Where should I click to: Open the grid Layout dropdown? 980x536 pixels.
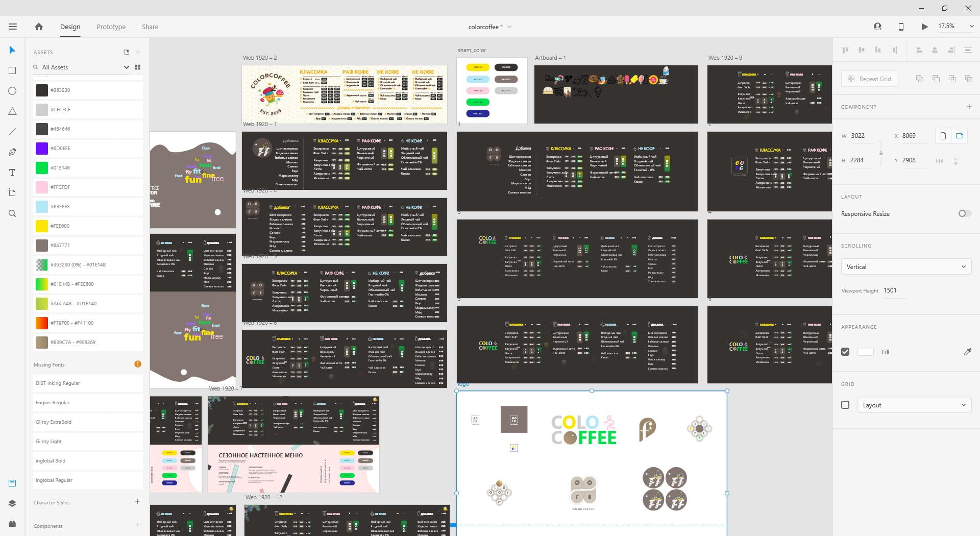point(914,405)
